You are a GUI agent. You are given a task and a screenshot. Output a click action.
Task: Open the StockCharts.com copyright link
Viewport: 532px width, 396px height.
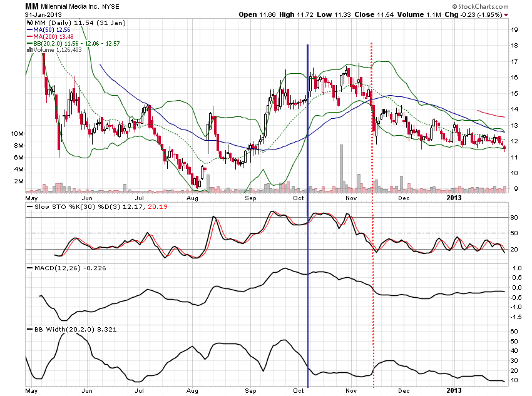point(481,6)
